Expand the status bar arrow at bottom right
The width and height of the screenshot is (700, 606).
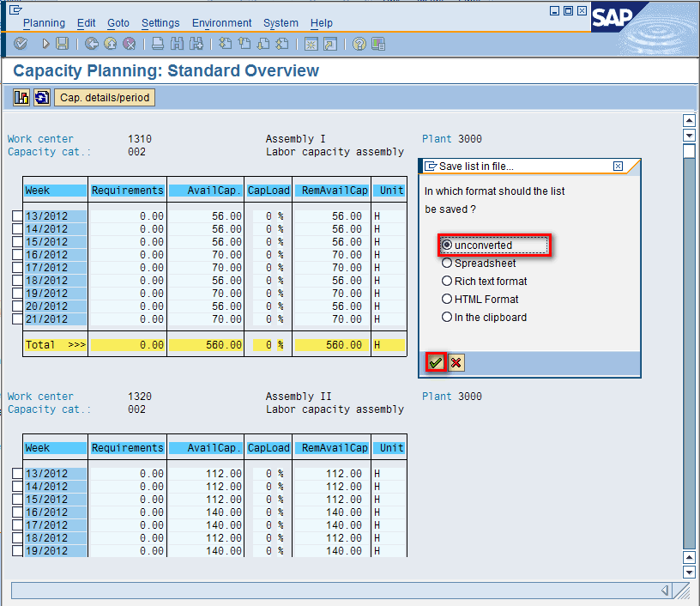(665, 591)
